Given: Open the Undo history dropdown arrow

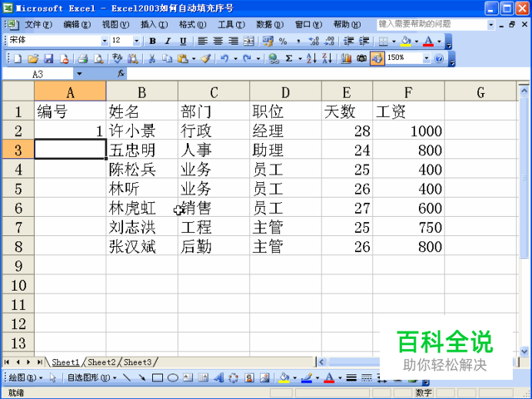Looking at the screenshot, I should (235, 58).
